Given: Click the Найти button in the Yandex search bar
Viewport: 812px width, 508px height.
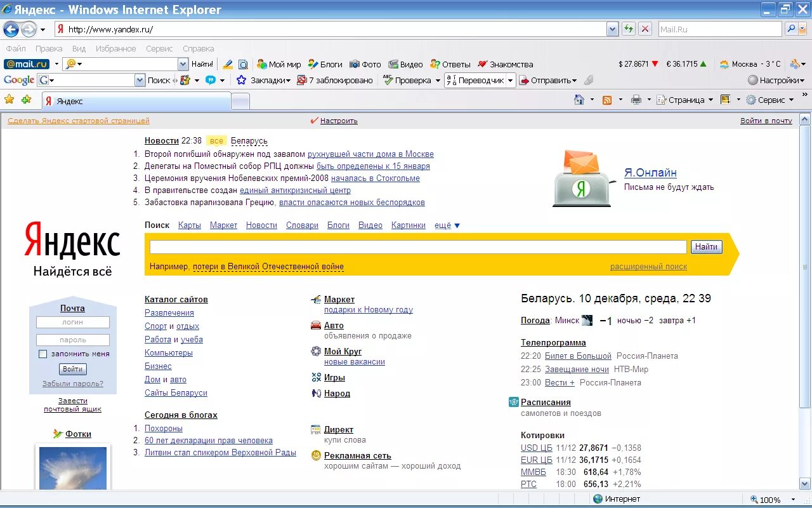Looking at the screenshot, I should coord(706,247).
